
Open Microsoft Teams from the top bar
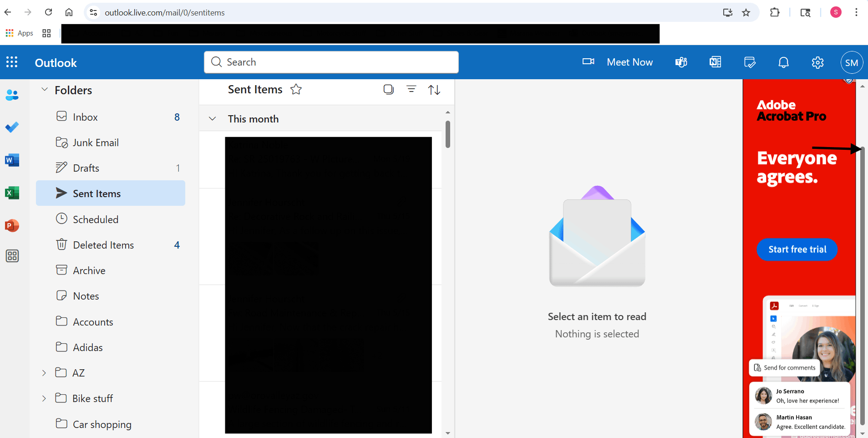tap(680, 62)
